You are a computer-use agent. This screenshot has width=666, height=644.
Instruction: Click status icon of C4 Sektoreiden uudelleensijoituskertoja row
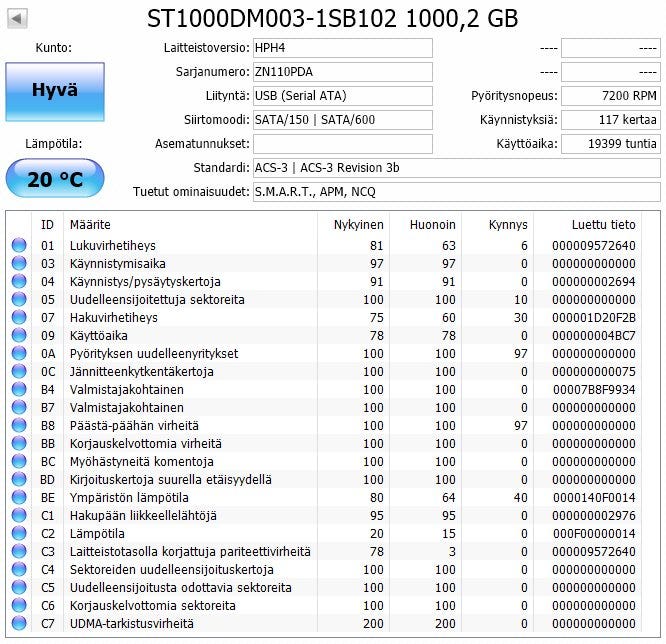[19, 569]
